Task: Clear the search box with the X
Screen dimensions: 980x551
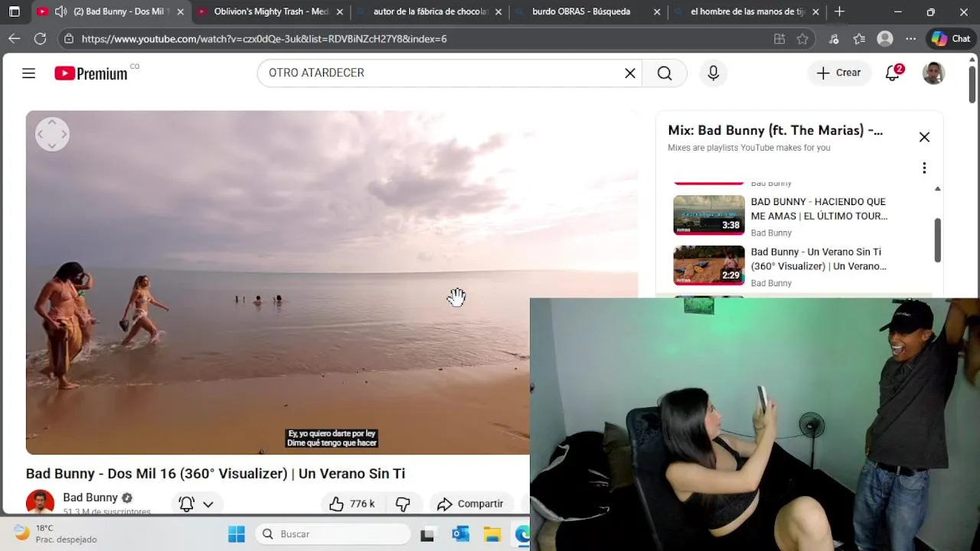Action: (630, 73)
